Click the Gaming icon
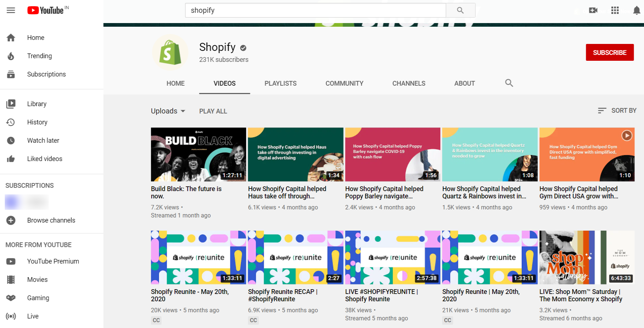644x328 pixels. 11,298
